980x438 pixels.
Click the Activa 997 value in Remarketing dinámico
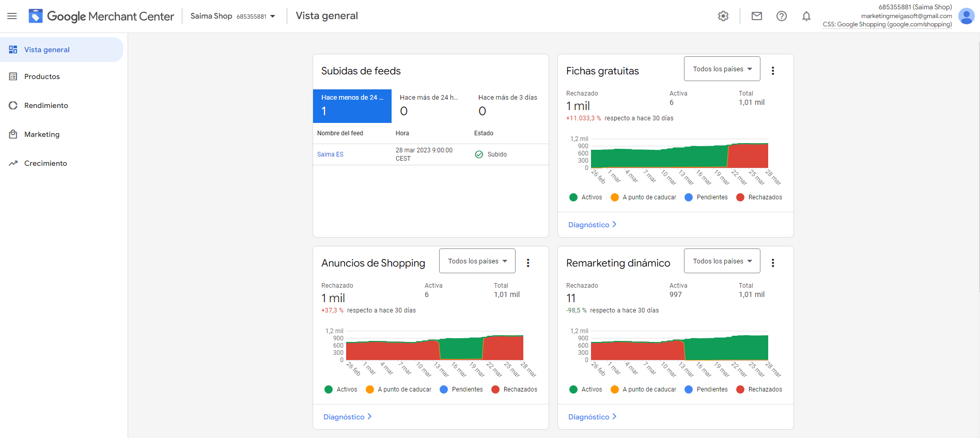pyautogui.click(x=676, y=294)
